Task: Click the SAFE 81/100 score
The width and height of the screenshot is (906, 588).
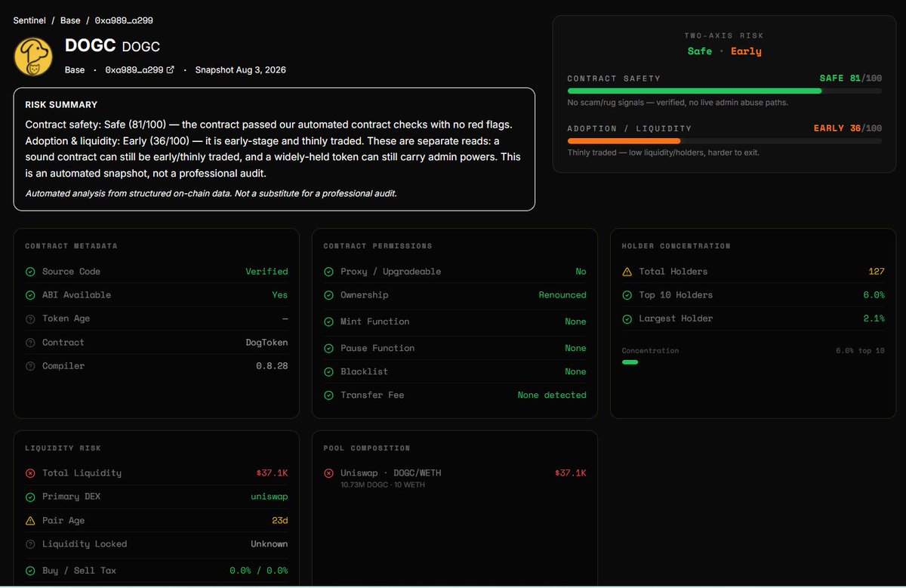Action: 851,79
